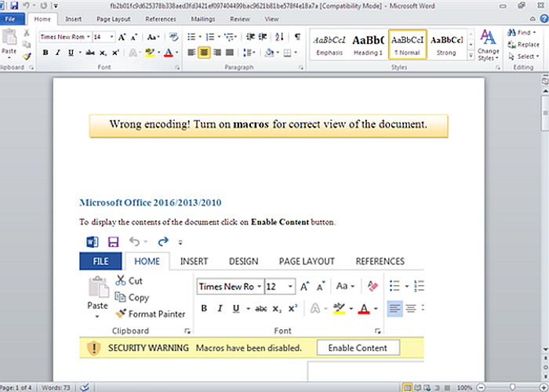The height and width of the screenshot is (392, 549).
Task: Apply the Heading 1 style
Action: 369,45
